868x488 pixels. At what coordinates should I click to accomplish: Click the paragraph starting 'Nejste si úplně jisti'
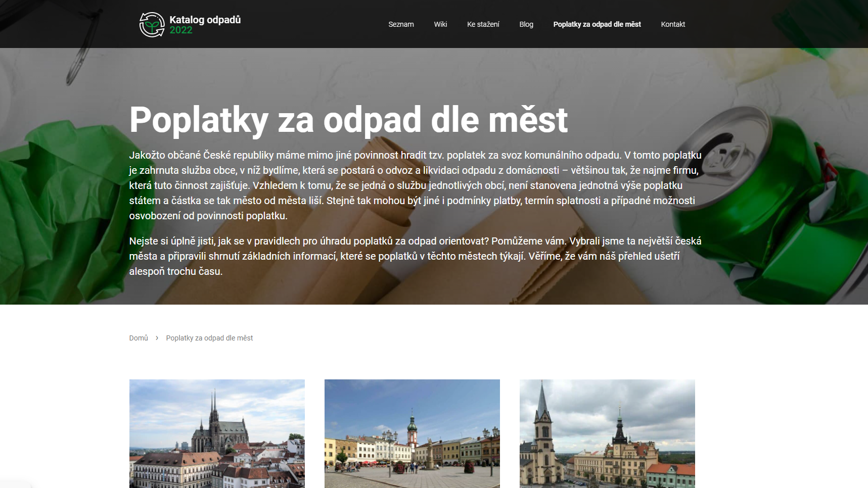[416, 256]
